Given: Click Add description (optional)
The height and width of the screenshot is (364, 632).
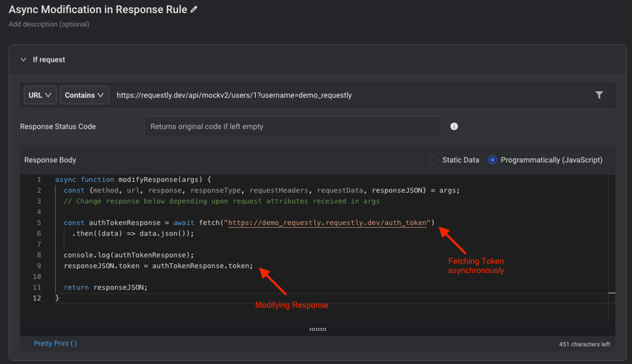Looking at the screenshot, I should [x=49, y=24].
